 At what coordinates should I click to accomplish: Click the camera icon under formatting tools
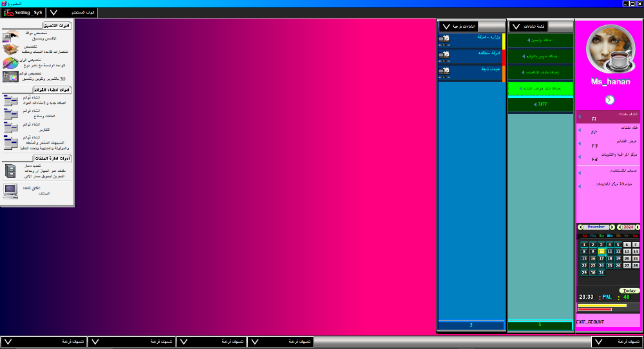[10, 36]
